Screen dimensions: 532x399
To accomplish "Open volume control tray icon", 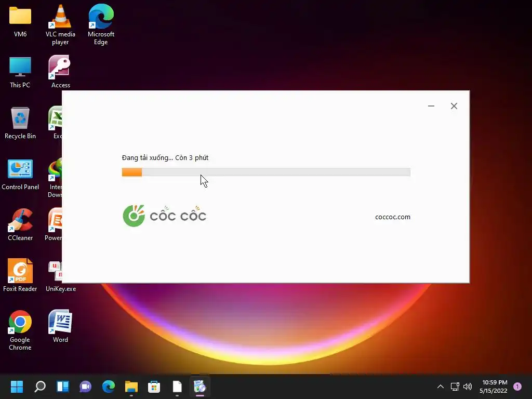I will (x=468, y=387).
